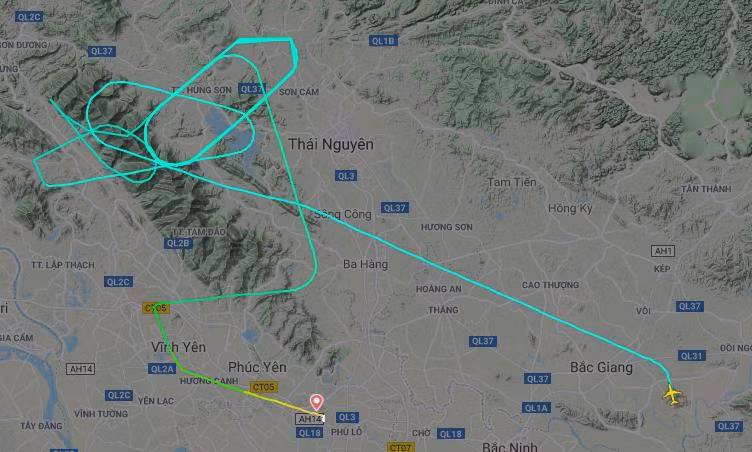The image size is (752, 452).
Task: Click the red airport location pin marker
Action: (x=316, y=402)
